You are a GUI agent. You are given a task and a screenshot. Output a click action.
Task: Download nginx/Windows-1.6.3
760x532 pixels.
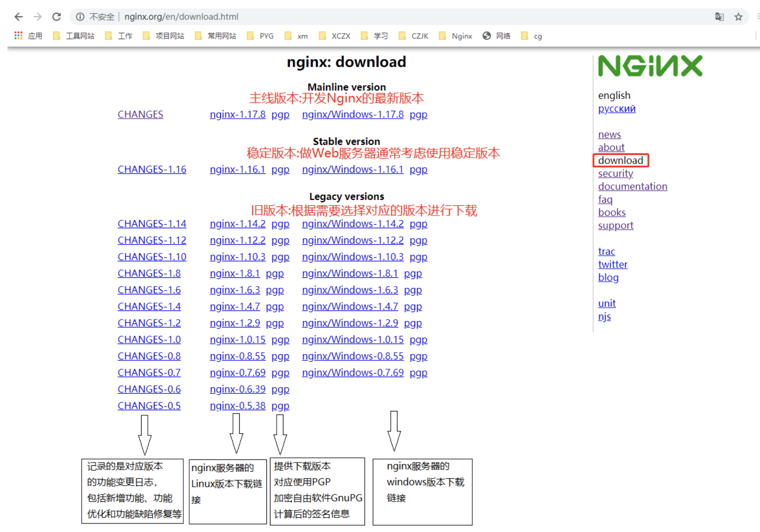click(x=350, y=290)
